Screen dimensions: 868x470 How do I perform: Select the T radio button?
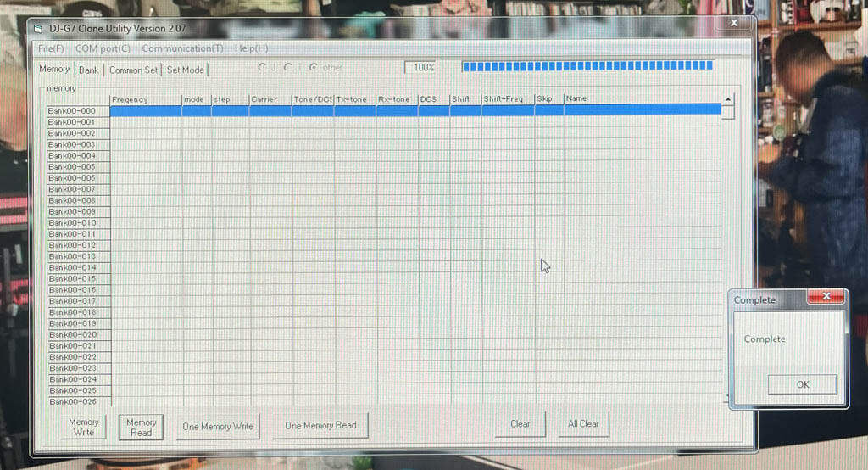(x=287, y=67)
